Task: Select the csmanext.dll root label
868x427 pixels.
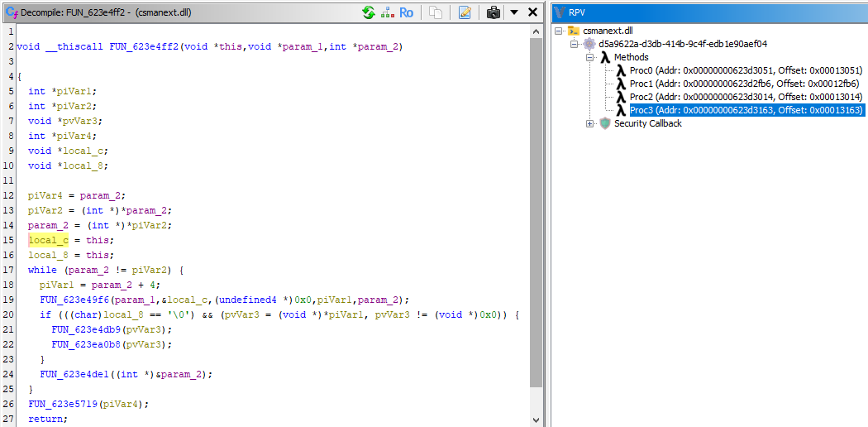Action: coord(609,31)
